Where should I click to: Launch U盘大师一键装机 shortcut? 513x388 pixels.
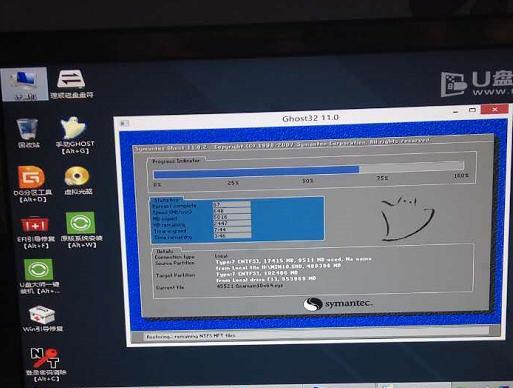click(x=39, y=276)
